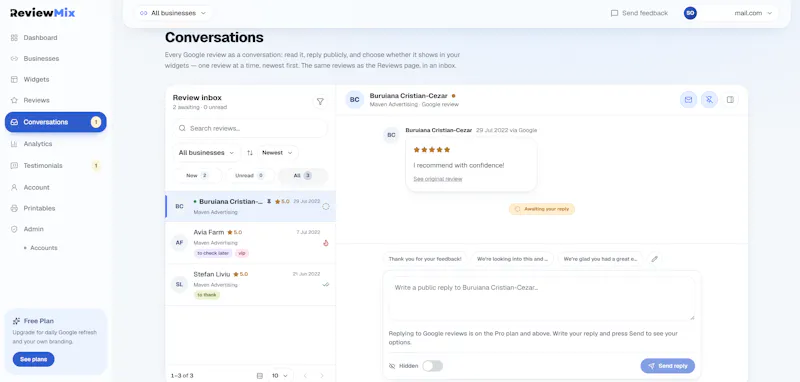Click the SL avatar of Stefan Liviu
Viewport: 800px width, 382px height.
[x=179, y=285]
